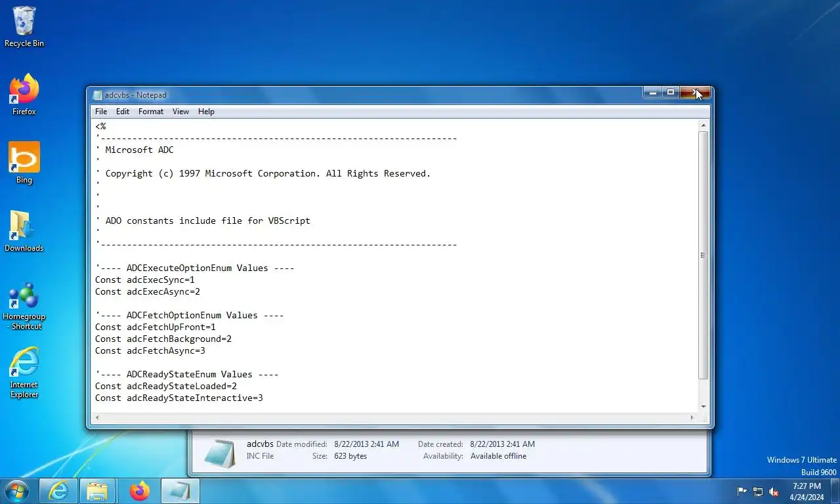Viewport: 840px width, 504px height.
Task: Click the line 'Const adcFetchUpFront=1'
Action: [x=156, y=327]
